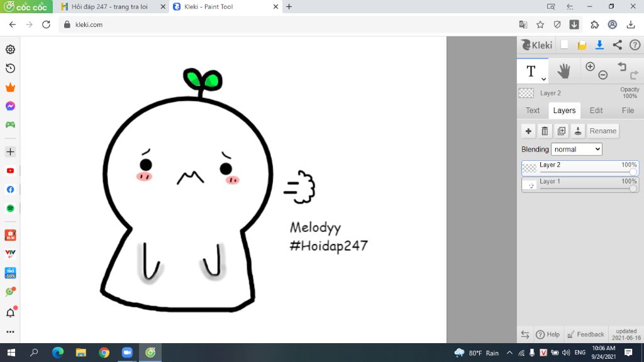Share the drawing via share icon
Viewport: 644px width, 362px height.
click(x=618, y=45)
